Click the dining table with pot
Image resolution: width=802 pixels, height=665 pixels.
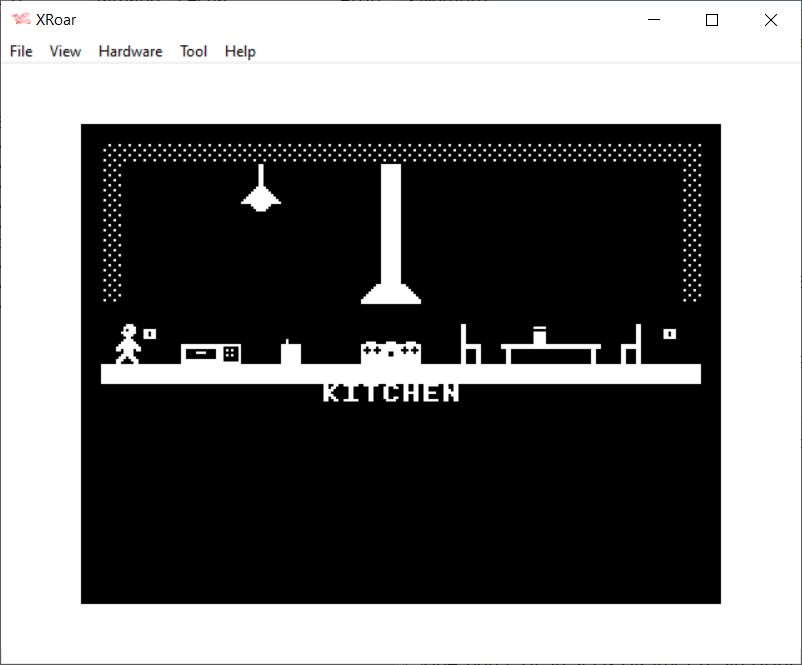pos(550,348)
